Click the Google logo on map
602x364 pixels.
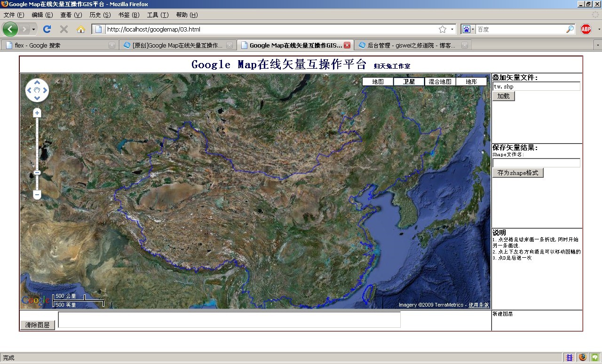click(35, 299)
